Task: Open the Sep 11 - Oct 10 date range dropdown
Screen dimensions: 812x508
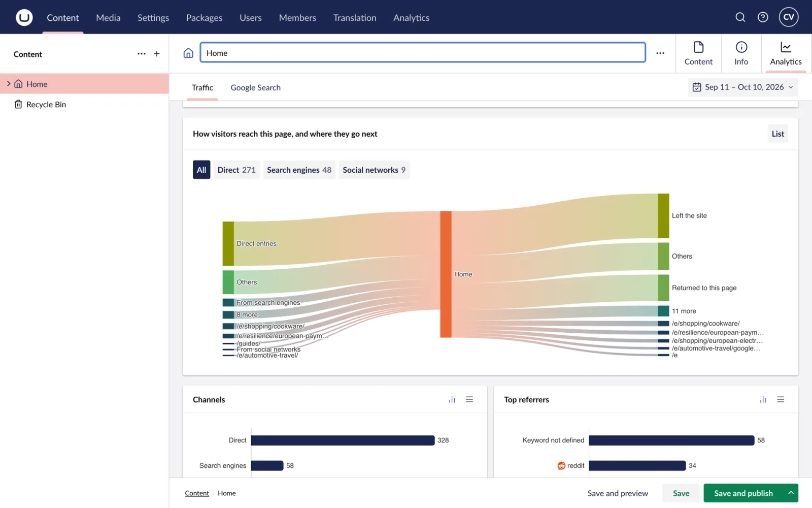Action: tap(743, 87)
